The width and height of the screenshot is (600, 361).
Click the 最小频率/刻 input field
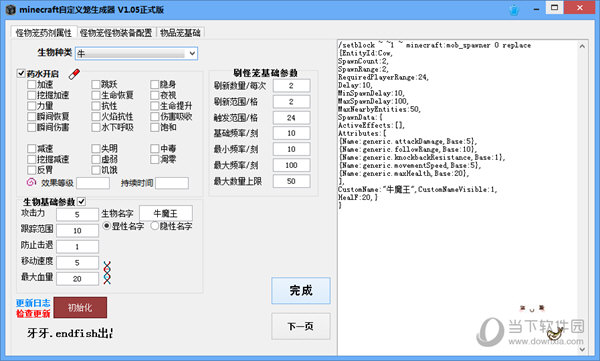coord(292,149)
